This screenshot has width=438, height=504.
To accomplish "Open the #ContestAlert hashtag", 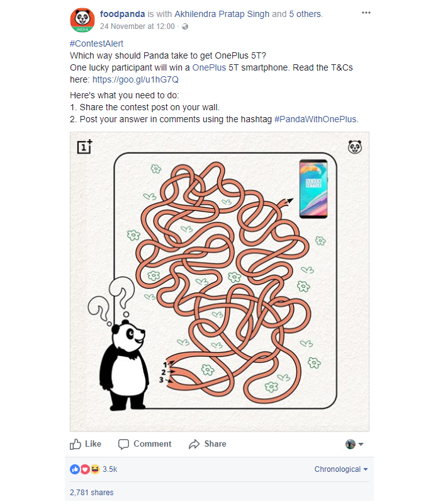I will click(x=96, y=43).
